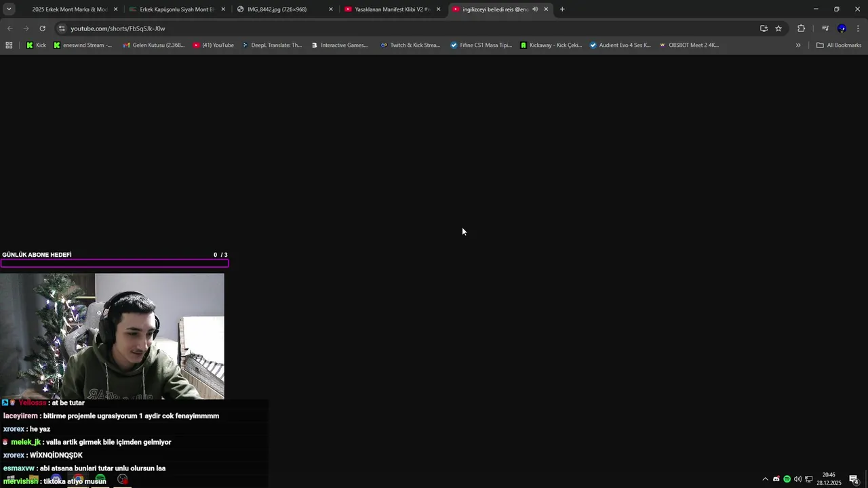Open the tab search dropdown arrow
The height and width of the screenshot is (488, 868).
click(x=9, y=9)
